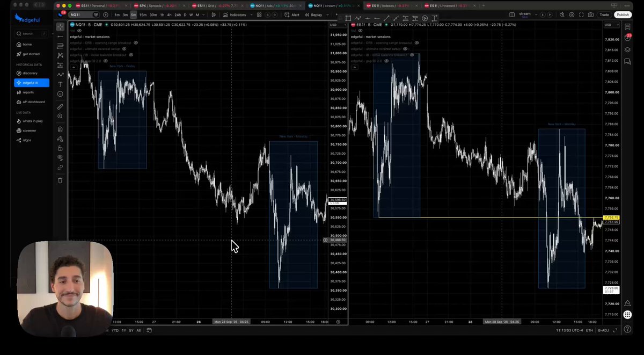The image size is (644, 355).
Task: Click the Publish button
Action: tap(623, 15)
